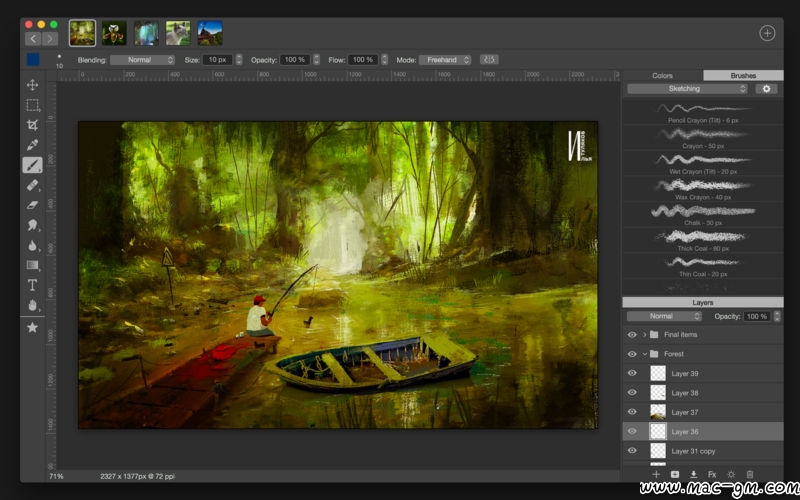Adjust brush Size stepper
Image resolution: width=800 pixels, height=500 pixels.
tap(239, 60)
